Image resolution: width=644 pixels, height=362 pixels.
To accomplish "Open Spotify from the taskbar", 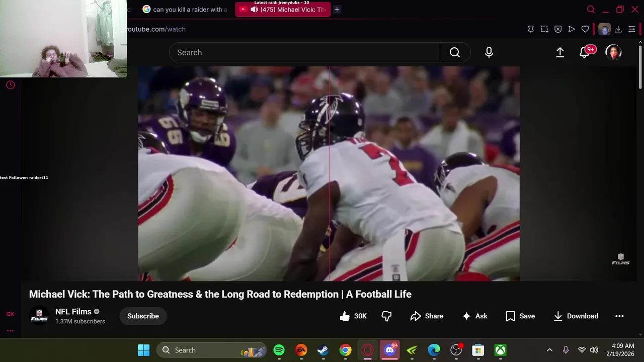I will point(279,350).
